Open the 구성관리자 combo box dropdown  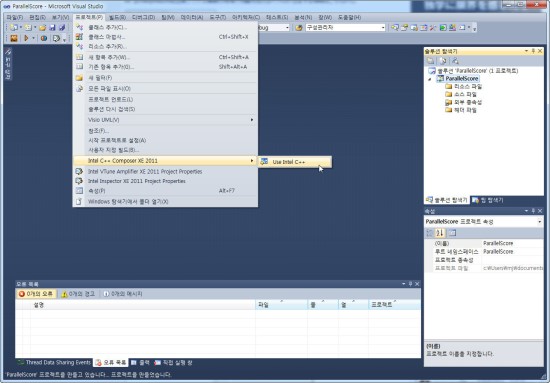383,27
